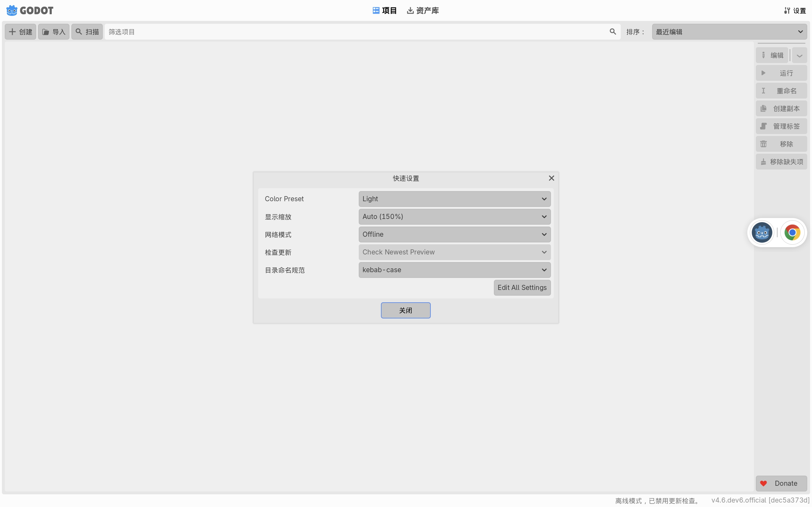This screenshot has width=812, height=507.
Task: Open the 网络模式 Offline dropdown
Action: tap(454, 234)
